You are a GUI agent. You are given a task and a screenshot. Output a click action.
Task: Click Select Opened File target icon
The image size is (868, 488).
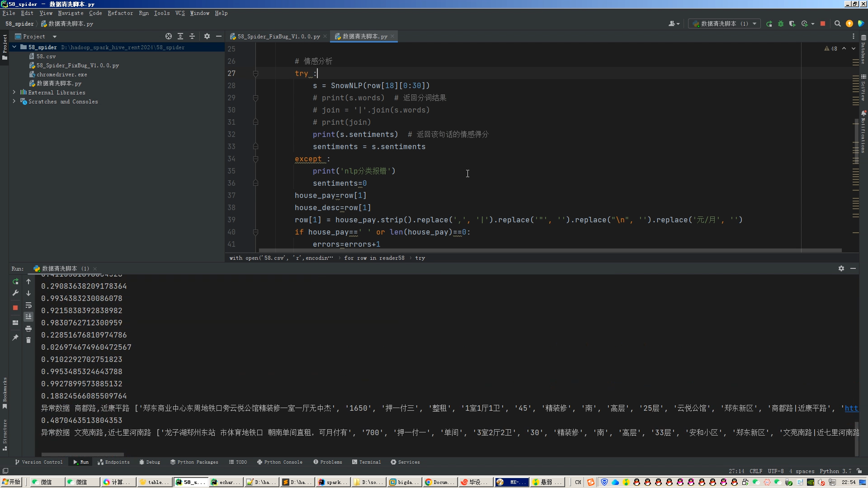pyautogui.click(x=169, y=36)
